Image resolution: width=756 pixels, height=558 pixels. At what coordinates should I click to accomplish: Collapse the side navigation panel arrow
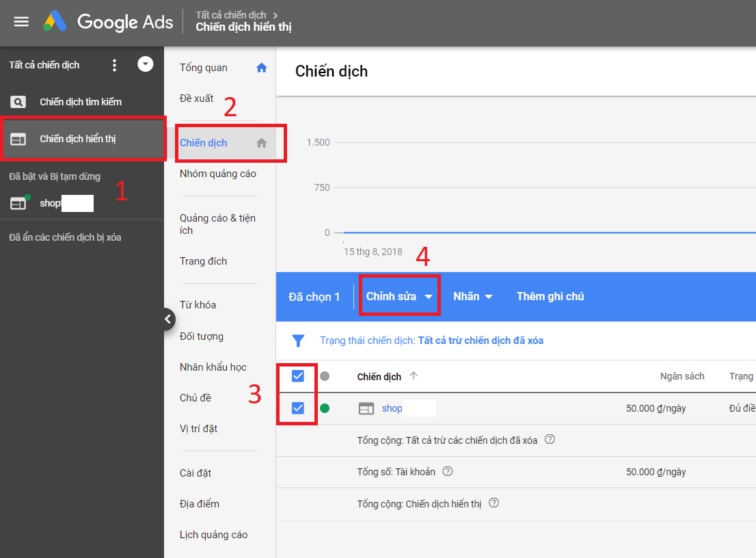tap(169, 319)
